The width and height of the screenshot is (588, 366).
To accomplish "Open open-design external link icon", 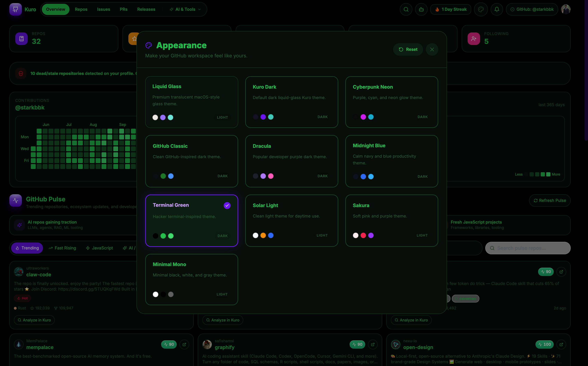I will point(561,344).
